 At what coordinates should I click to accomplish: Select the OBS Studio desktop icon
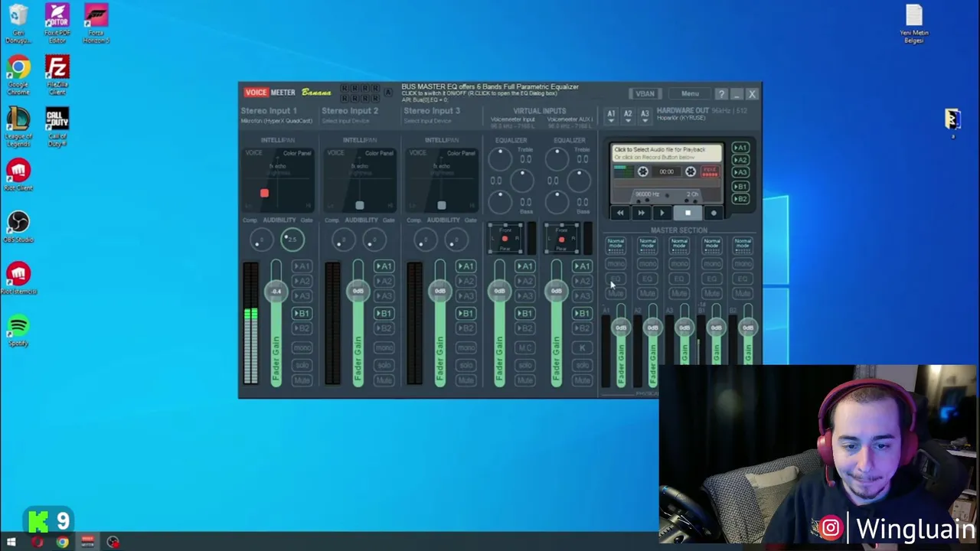[x=18, y=227]
